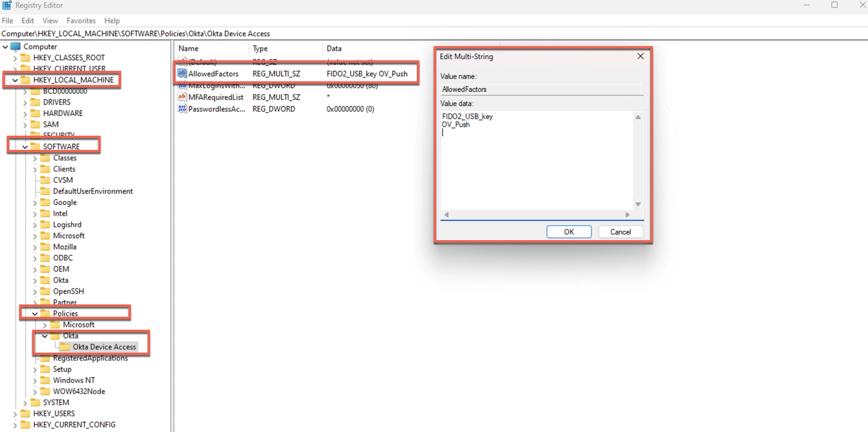Cancel the Edit Multi-String dialog
This screenshot has width=868, height=432.
coord(621,232)
